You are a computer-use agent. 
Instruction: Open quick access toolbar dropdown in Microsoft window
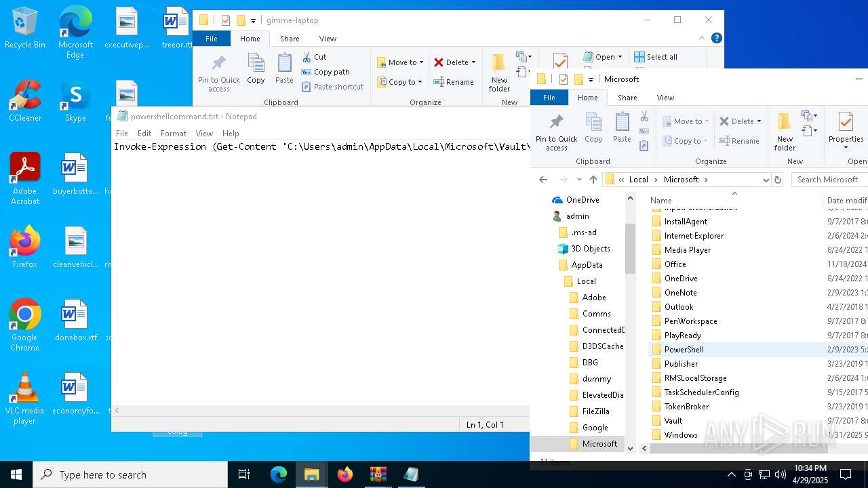coord(591,79)
